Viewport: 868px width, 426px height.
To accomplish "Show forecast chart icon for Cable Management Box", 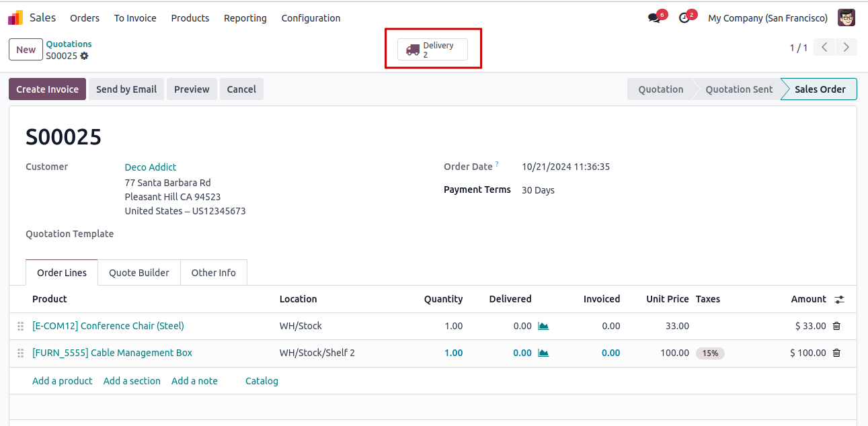I will coord(543,353).
